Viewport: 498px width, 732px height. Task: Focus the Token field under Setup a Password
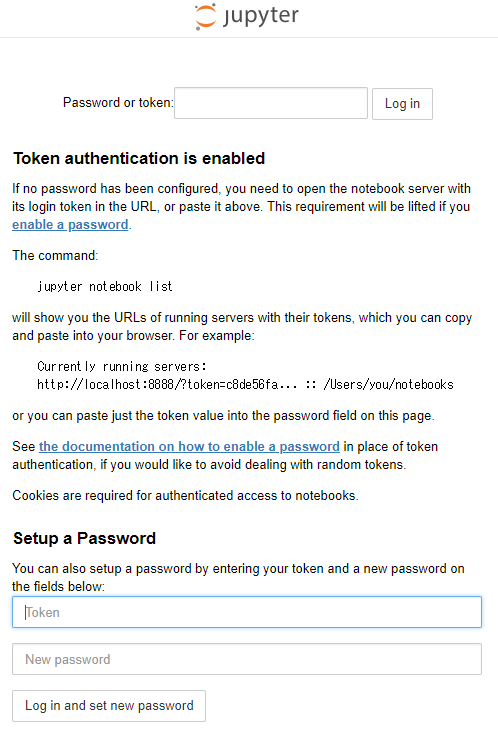pyautogui.click(x=247, y=612)
